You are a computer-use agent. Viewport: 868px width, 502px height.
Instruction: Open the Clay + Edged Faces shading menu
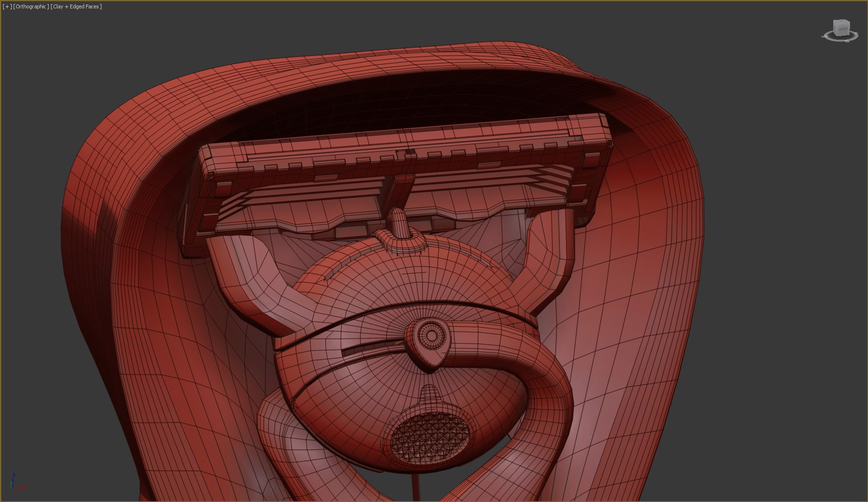pyautogui.click(x=76, y=7)
